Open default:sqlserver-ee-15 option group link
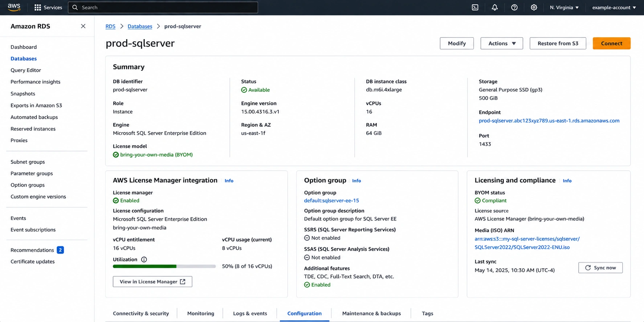The width and height of the screenshot is (644, 322). (331, 200)
